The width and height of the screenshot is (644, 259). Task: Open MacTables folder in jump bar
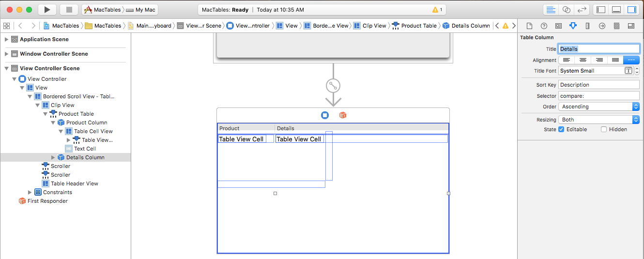tap(103, 26)
